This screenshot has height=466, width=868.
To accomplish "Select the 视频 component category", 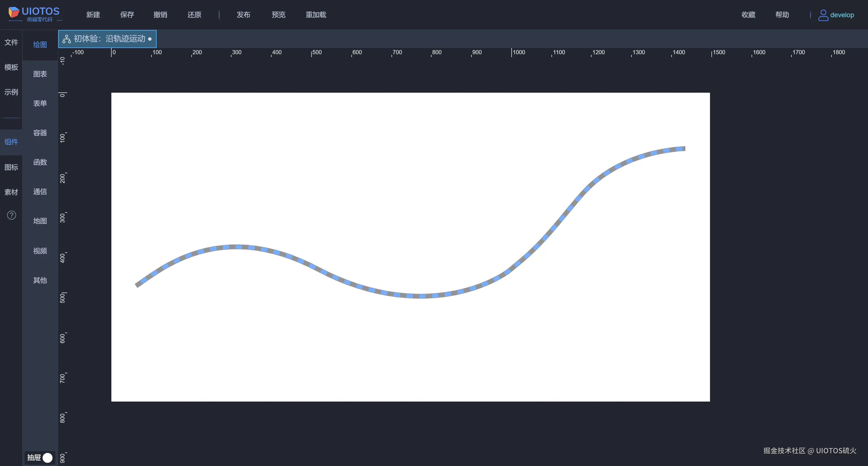I will 40,251.
